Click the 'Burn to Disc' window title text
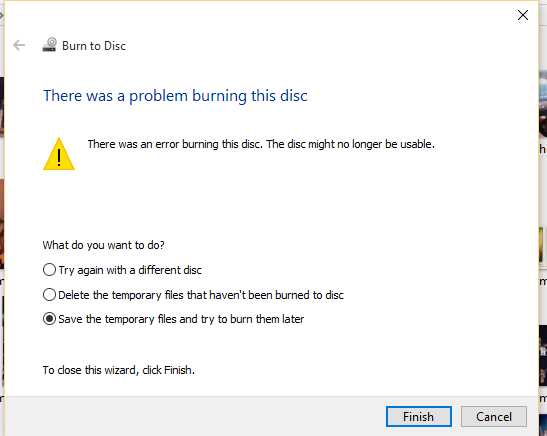This screenshot has width=547, height=436. pos(94,46)
